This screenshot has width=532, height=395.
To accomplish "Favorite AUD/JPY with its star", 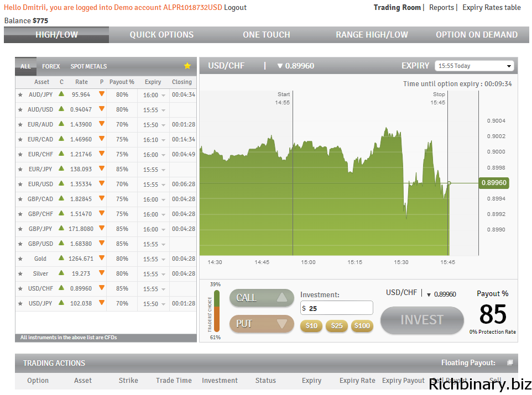I will [x=20, y=95].
